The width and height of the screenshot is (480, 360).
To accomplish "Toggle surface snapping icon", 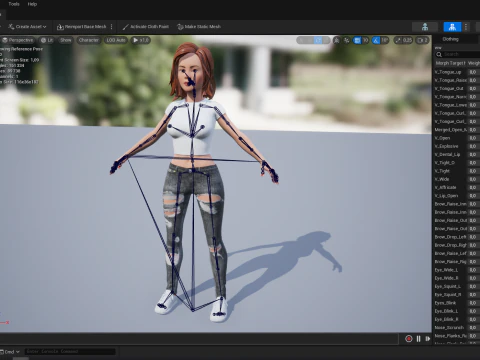I will 347,40.
